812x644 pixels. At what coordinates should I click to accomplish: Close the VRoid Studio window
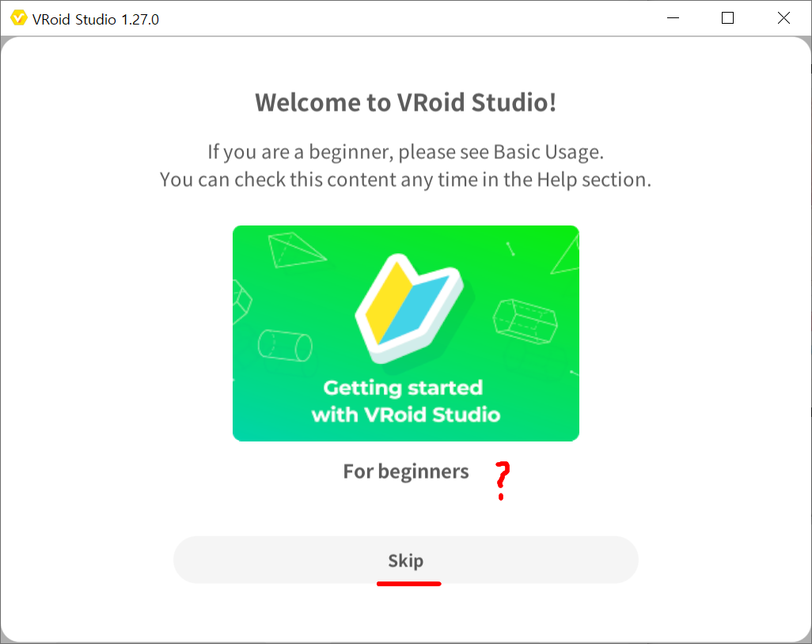click(x=784, y=18)
